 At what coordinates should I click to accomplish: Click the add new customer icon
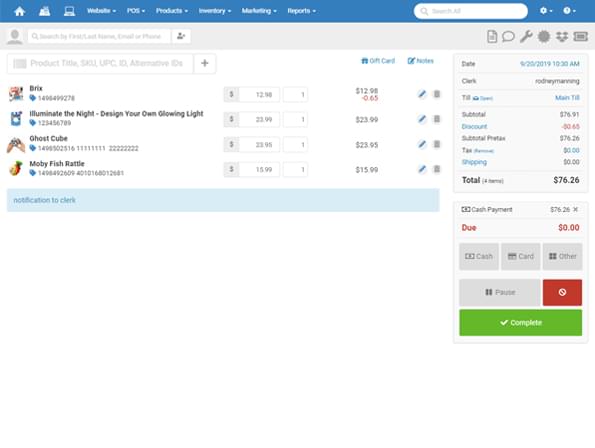[x=181, y=36]
